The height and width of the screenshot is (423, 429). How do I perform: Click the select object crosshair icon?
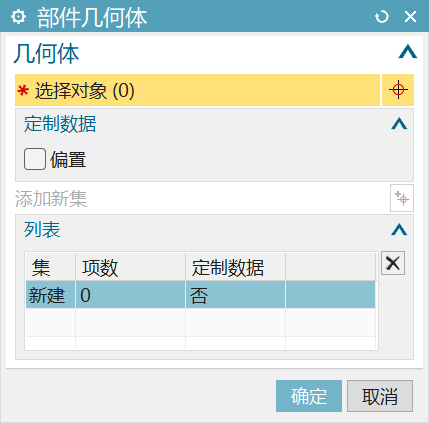click(x=398, y=90)
